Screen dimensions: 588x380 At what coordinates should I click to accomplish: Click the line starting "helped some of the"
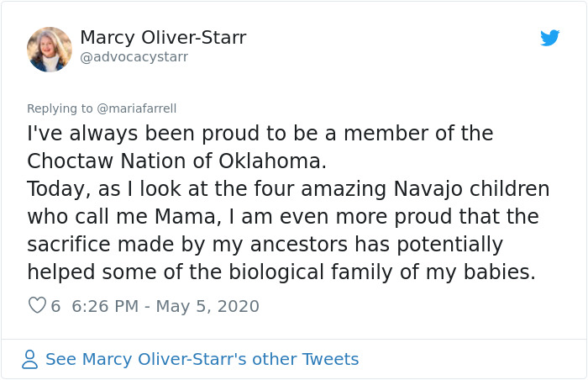click(281, 272)
